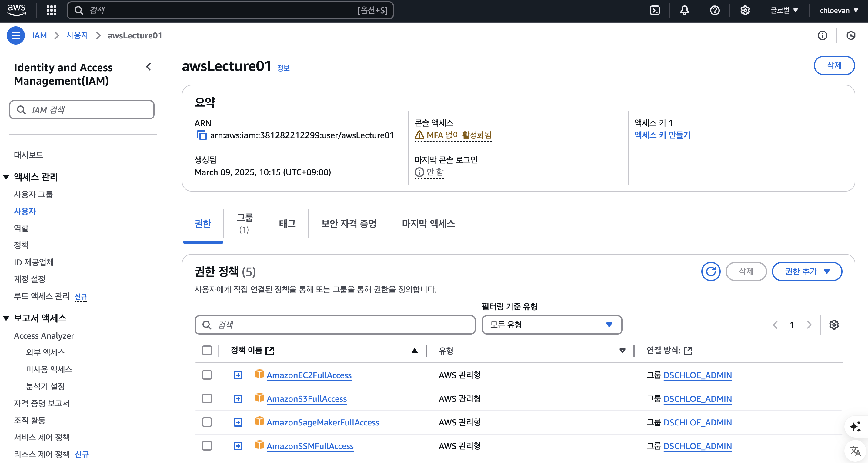The image size is (868, 463).
Task: Focus the top AWS 검색 search bar
Action: [x=230, y=10]
